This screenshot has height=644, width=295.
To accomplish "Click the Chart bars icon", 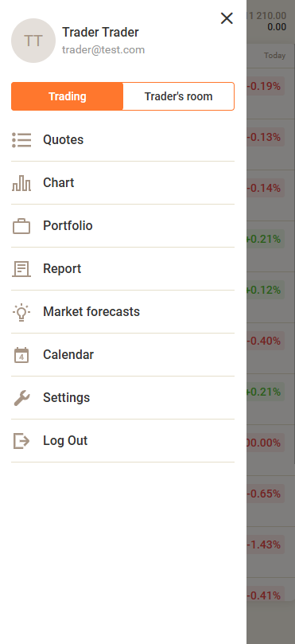I will tap(21, 183).
